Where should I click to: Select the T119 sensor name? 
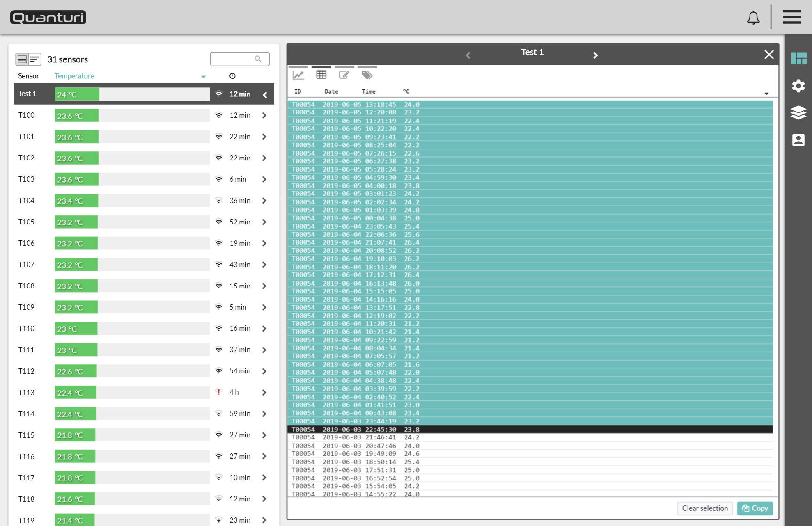click(26, 521)
